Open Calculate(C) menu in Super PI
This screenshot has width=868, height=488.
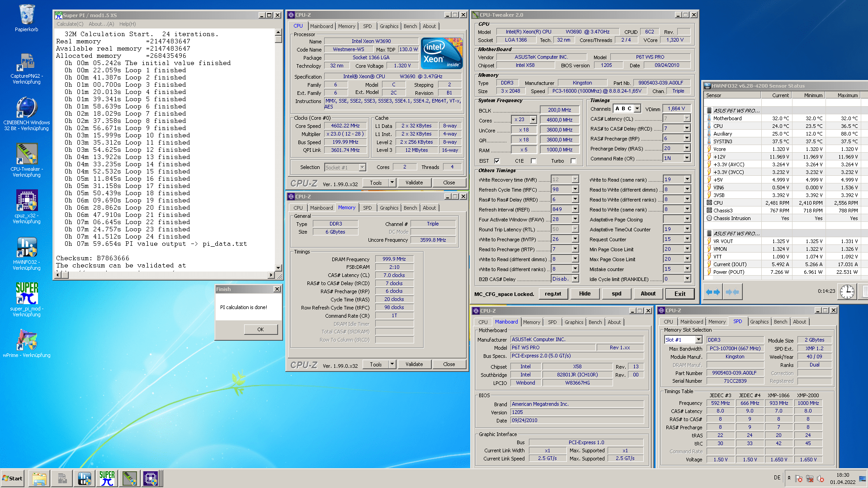click(x=70, y=24)
